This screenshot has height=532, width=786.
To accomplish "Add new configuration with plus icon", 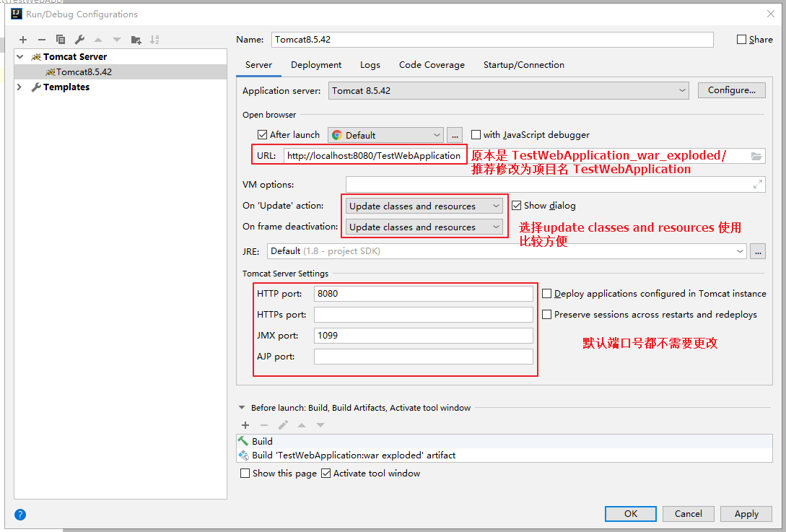I will point(23,40).
